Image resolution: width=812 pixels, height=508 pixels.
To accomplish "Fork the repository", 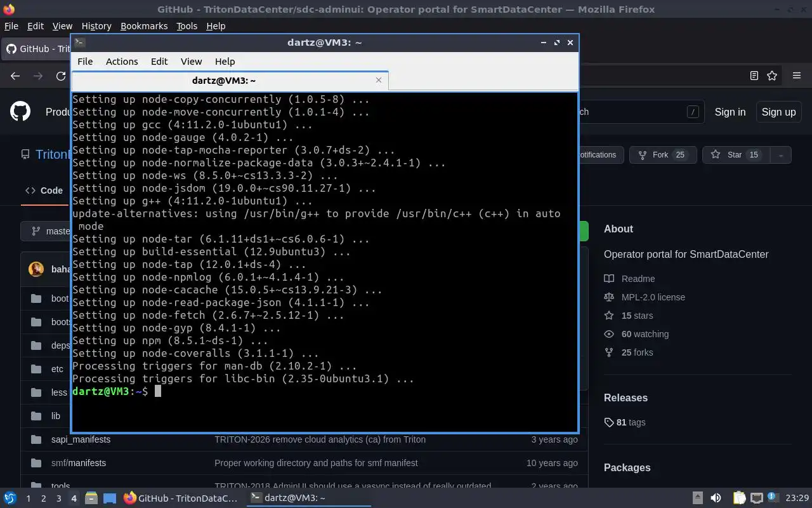I will pos(663,155).
